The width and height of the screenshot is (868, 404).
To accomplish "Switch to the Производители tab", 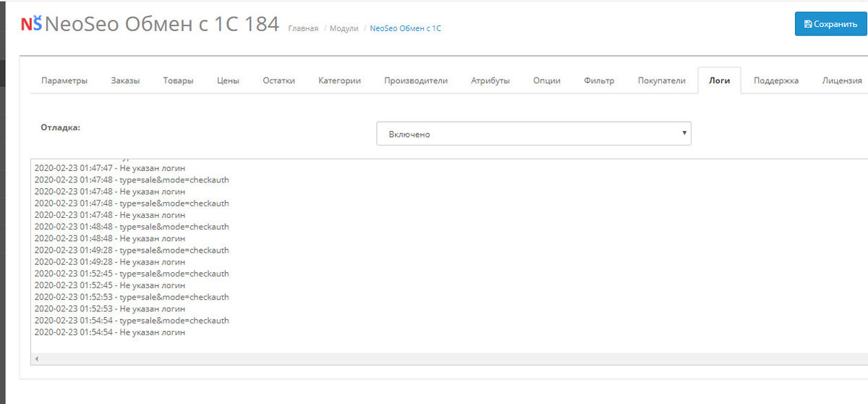I will click(x=416, y=80).
